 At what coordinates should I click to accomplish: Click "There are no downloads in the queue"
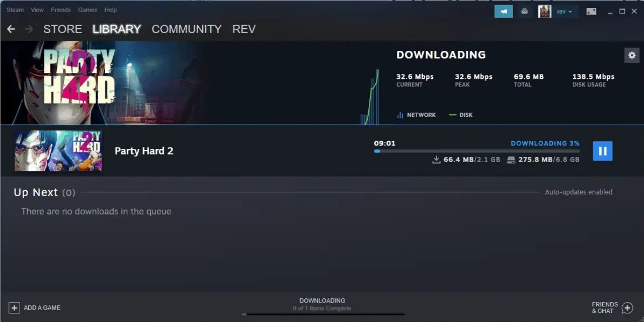[x=96, y=211]
